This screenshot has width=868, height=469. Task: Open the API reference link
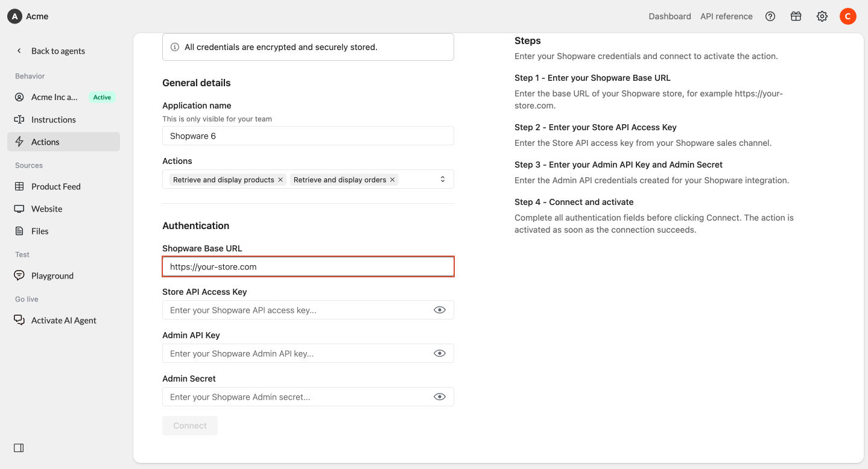[x=726, y=16]
